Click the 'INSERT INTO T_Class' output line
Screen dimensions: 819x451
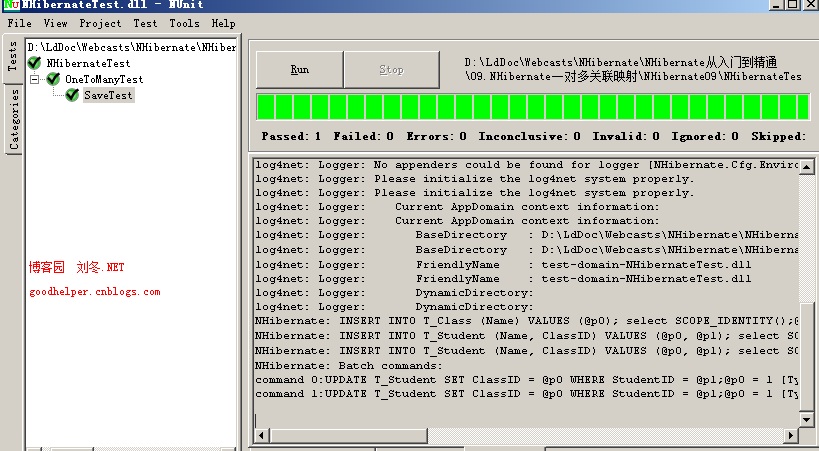[526, 321]
